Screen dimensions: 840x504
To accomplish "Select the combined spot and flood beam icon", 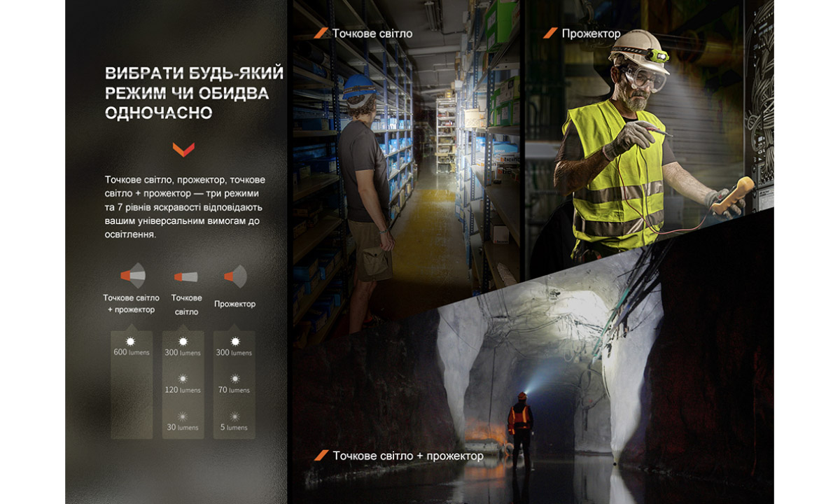I will pyautogui.click(x=132, y=276).
